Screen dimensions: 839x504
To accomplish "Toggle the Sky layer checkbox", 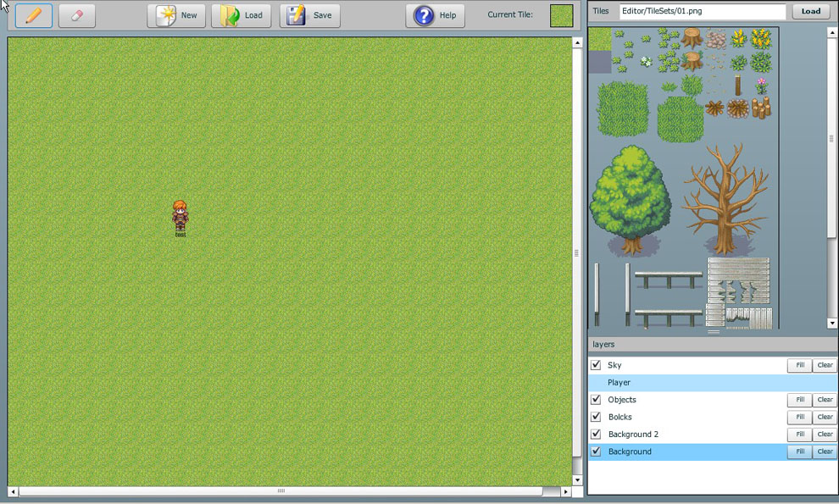I will point(596,365).
